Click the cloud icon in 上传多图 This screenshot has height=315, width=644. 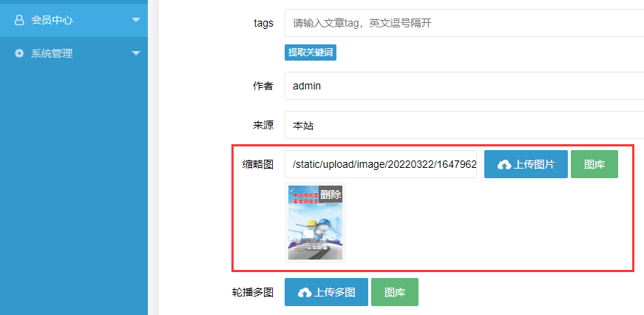pyautogui.click(x=305, y=293)
